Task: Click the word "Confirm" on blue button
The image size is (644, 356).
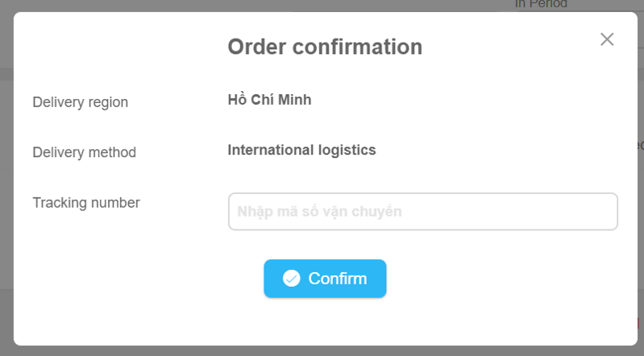Action: 338,279
